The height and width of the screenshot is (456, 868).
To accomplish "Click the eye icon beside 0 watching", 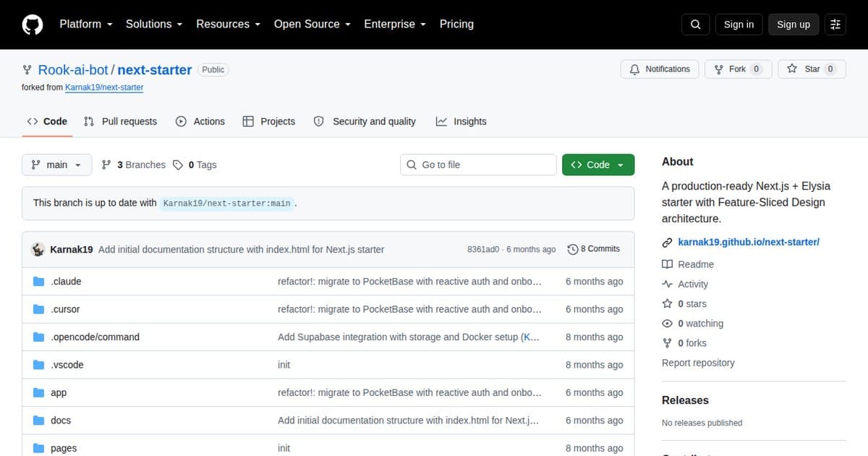I will (x=667, y=324).
